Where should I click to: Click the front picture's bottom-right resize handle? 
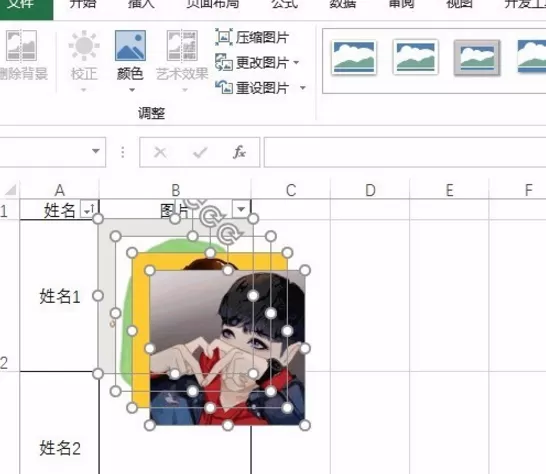(x=305, y=425)
